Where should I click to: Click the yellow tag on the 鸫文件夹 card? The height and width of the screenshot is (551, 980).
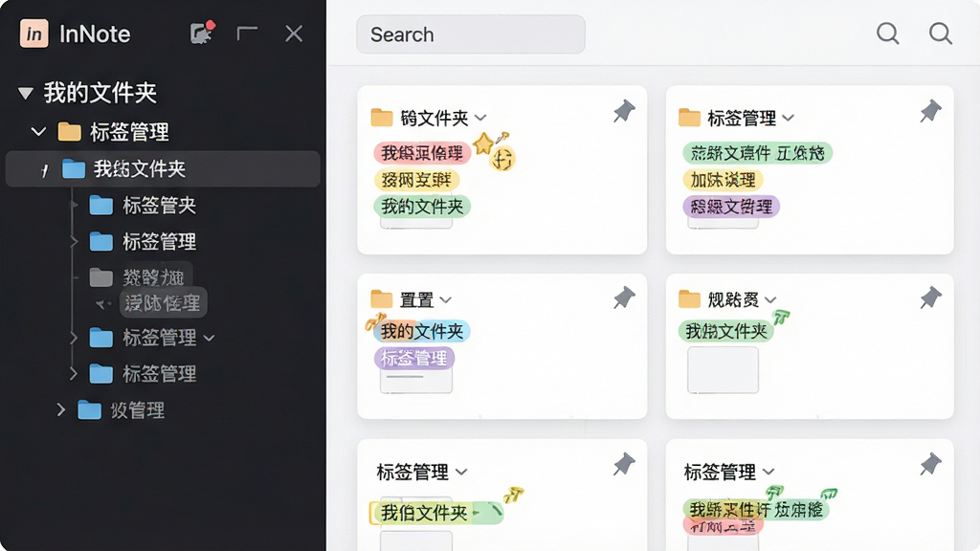coord(416,180)
